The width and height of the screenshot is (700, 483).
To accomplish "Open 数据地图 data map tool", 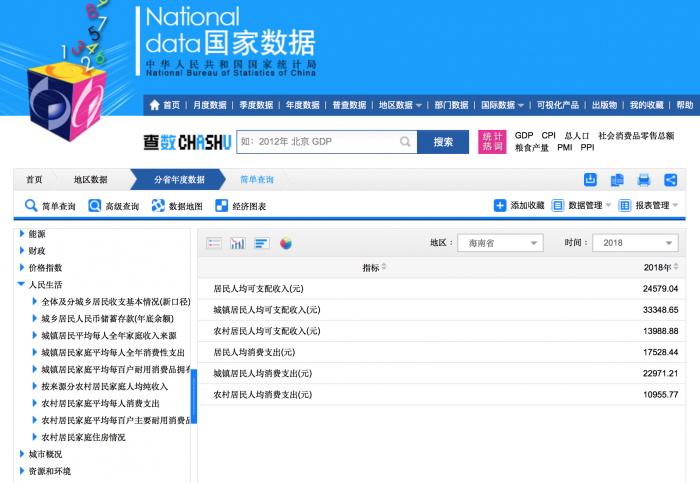I will [177, 206].
